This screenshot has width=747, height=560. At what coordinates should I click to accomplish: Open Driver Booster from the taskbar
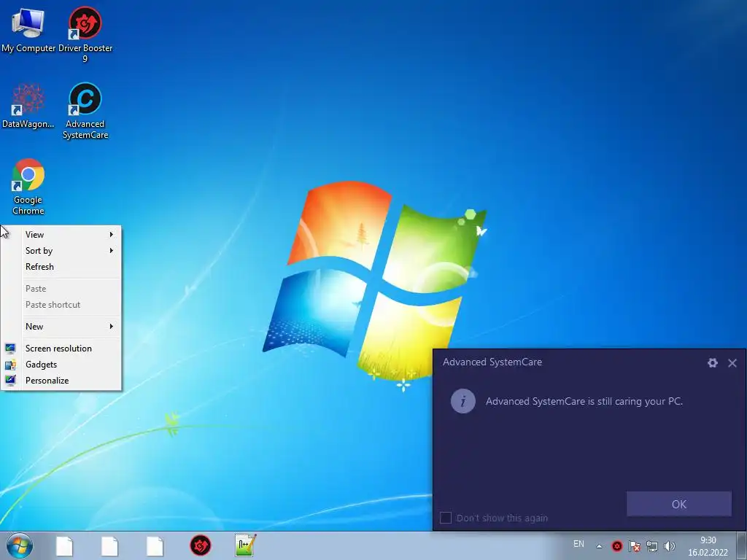click(200, 545)
